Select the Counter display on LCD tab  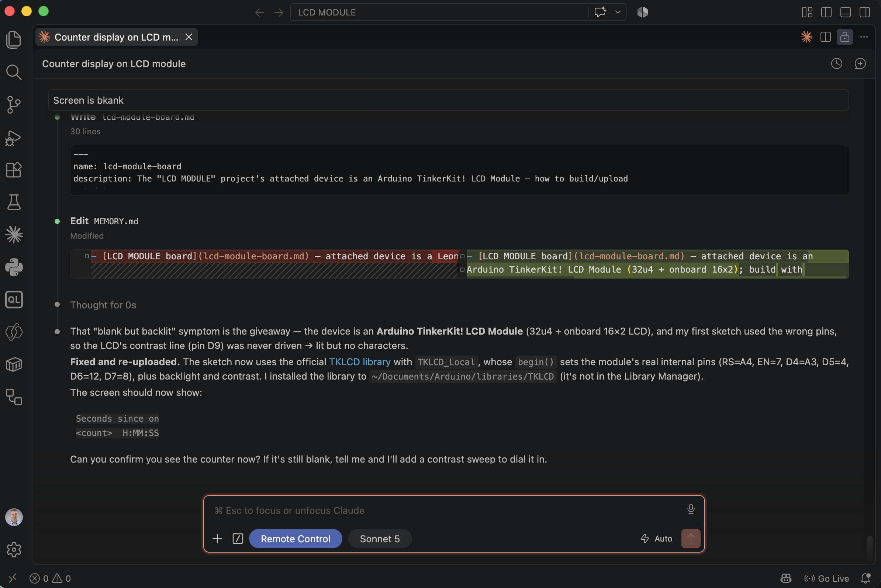(x=116, y=37)
